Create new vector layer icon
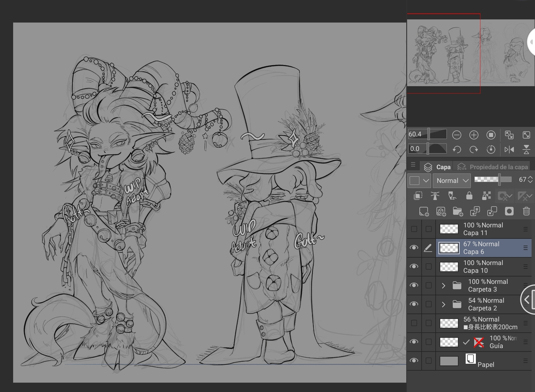The height and width of the screenshot is (392, 535). (x=441, y=211)
